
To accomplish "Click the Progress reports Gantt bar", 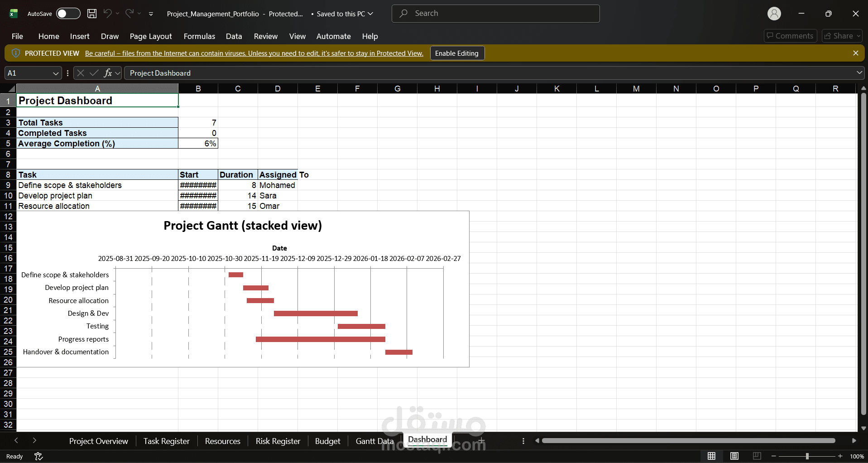I will point(321,339).
